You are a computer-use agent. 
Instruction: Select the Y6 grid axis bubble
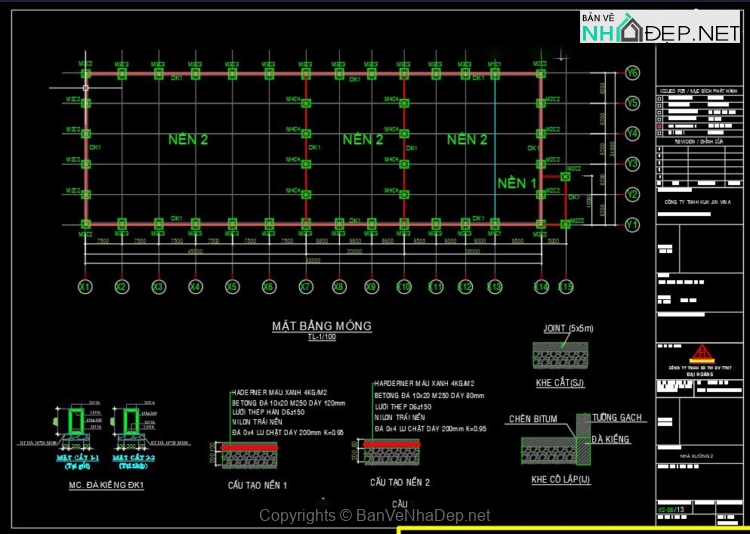(632, 73)
